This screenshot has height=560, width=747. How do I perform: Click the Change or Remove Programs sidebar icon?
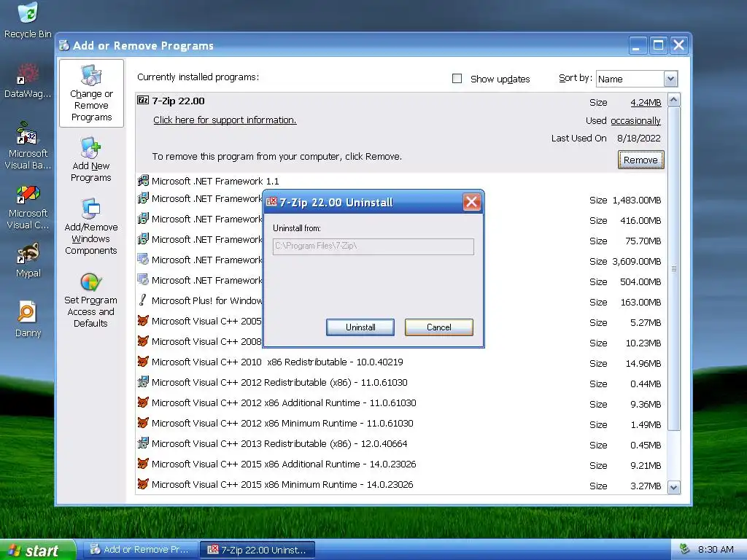click(x=91, y=76)
